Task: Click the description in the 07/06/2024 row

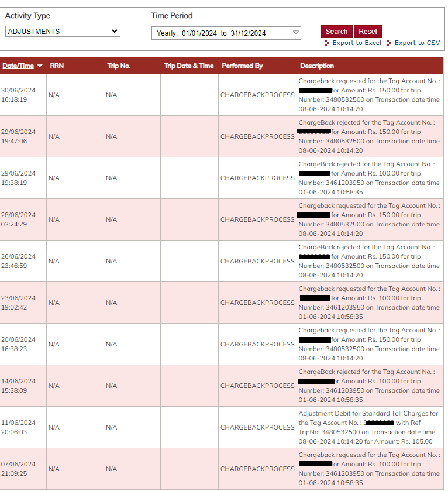Action: click(369, 469)
